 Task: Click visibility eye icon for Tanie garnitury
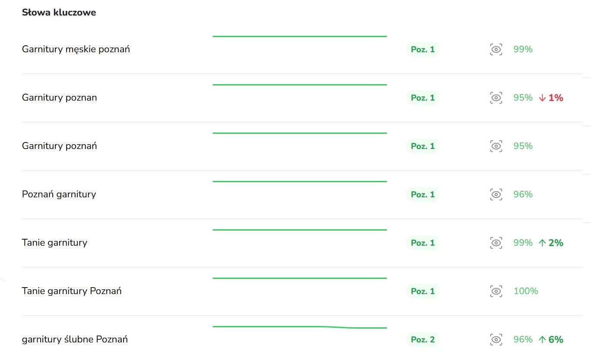(x=496, y=243)
